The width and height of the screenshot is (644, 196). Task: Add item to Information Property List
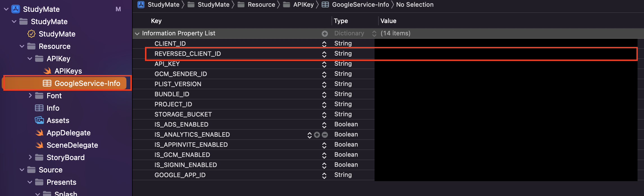click(x=325, y=34)
